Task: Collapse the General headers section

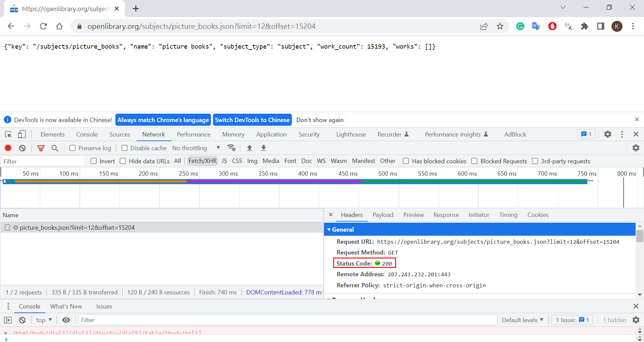Action: pos(329,230)
